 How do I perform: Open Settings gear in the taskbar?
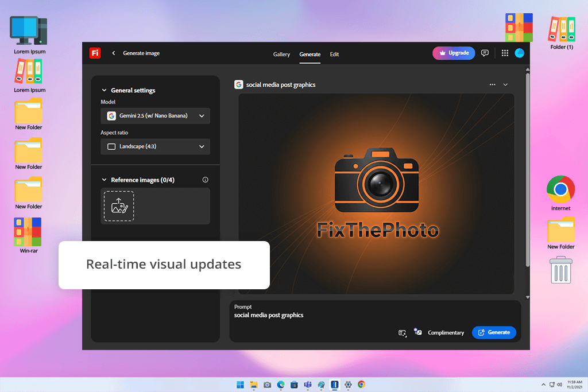348,385
